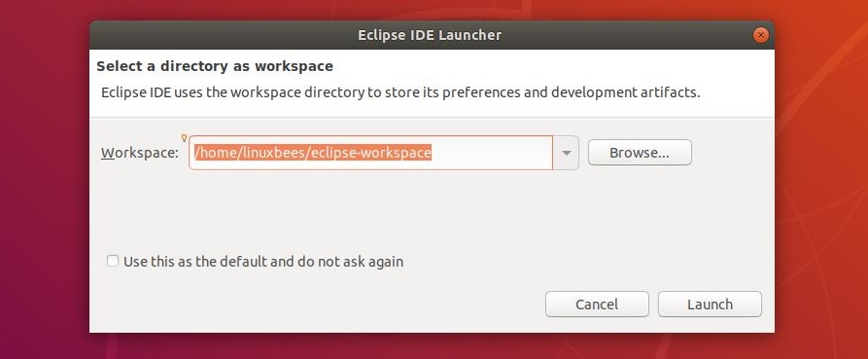The width and height of the screenshot is (868, 359).
Task: Place cursor in blank area after the path
Action: 492,153
